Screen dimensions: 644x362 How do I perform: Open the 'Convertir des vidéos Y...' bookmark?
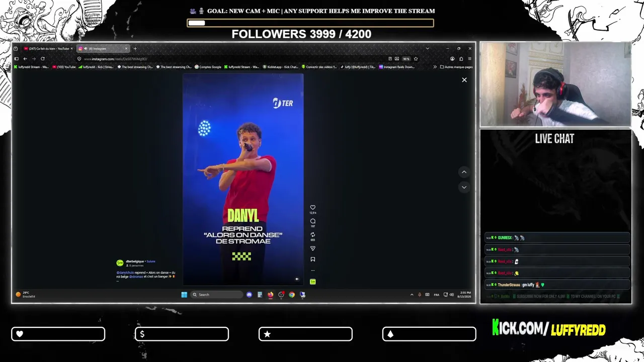coord(318,67)
